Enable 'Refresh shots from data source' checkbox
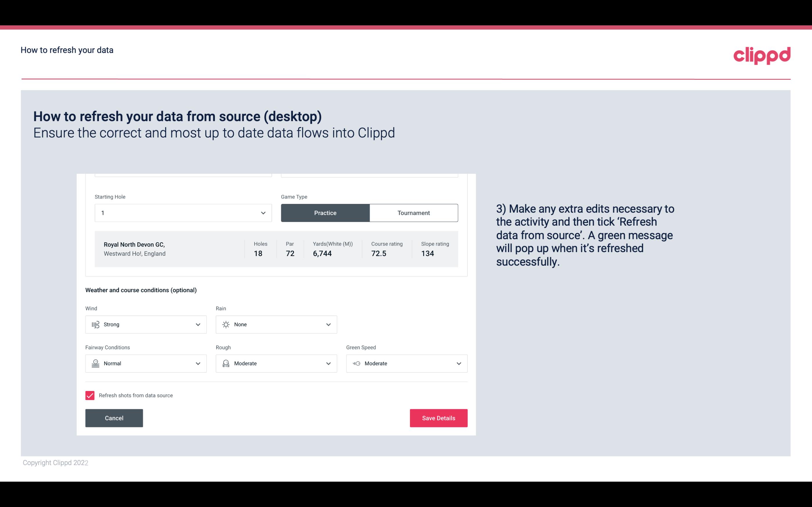Image resolution: width=812 pixels, height=507 pixels. coord(90,395)
